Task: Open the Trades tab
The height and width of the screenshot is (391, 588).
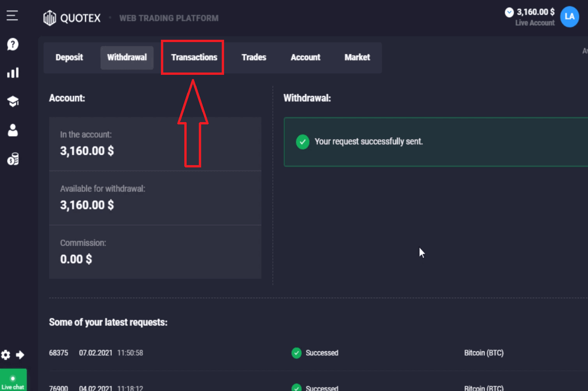Action: 254,57
